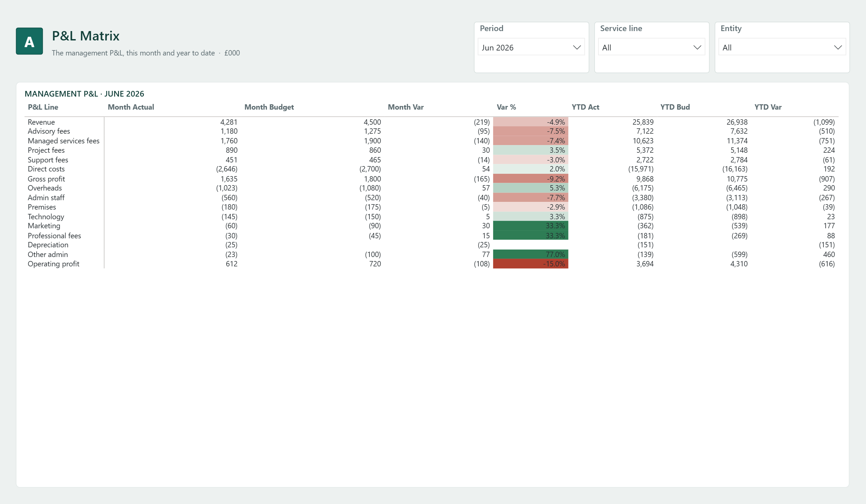Click the Service line chevron arrow

click(x=697, y=47)
